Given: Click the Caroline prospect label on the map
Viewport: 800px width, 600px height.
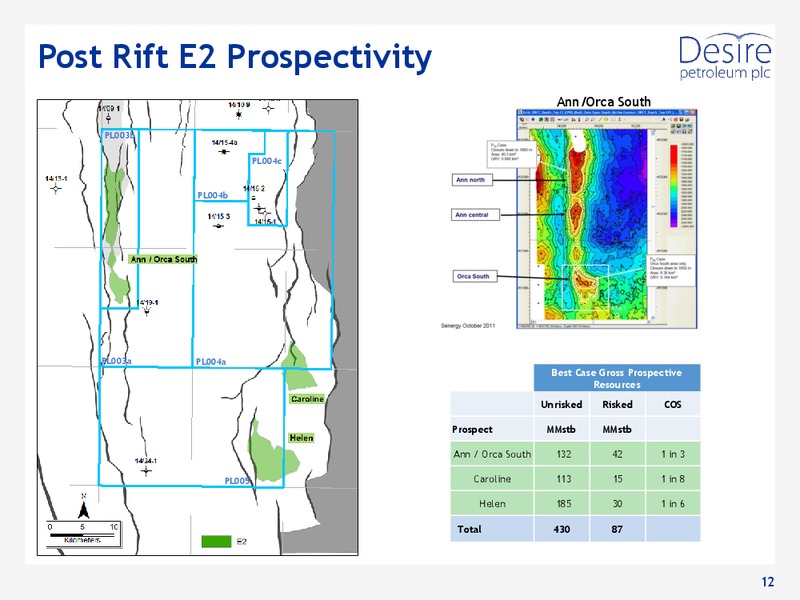Looking at the screenshot, I should coord(307,399).
